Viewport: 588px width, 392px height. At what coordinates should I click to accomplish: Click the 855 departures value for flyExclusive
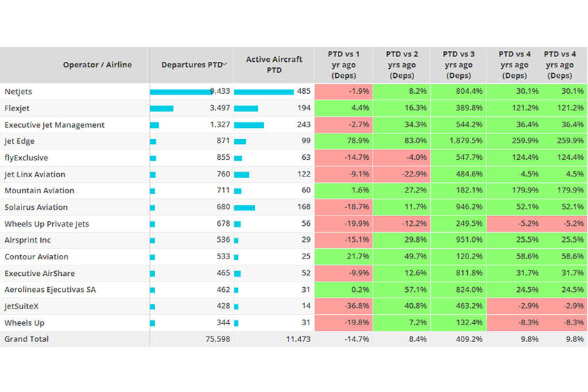tap(223, 157)
